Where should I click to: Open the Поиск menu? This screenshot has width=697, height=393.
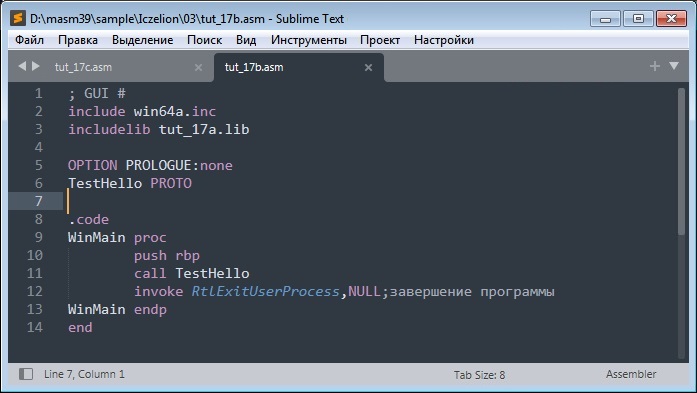point(204,40)
